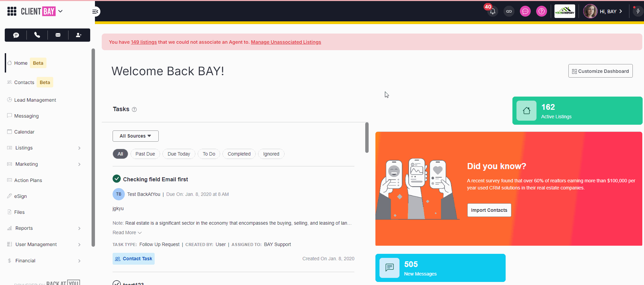
Task: Click the Your Company logo
Action: 565,11
